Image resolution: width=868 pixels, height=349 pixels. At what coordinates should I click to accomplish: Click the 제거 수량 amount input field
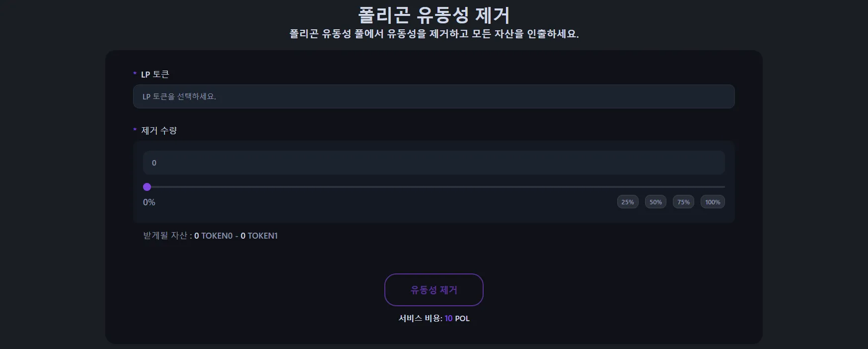point(434,163)
